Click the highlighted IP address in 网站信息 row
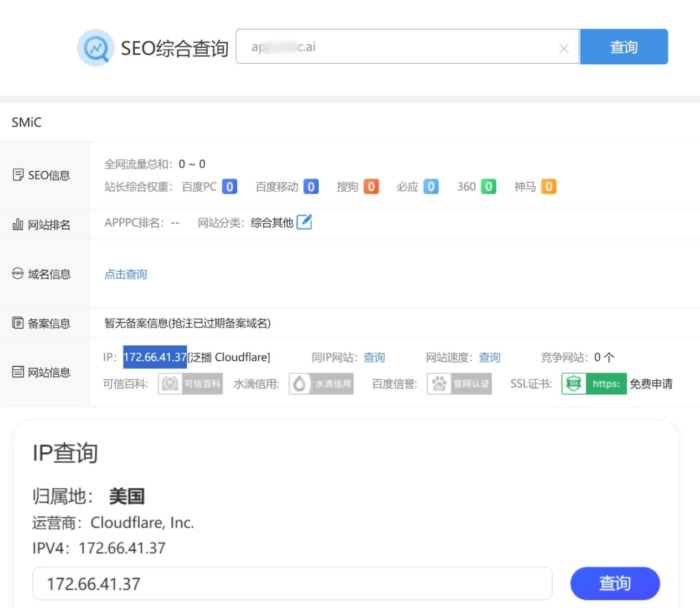Image resolution: width=700 pixels, height=608 pixels. click(155, 357)
